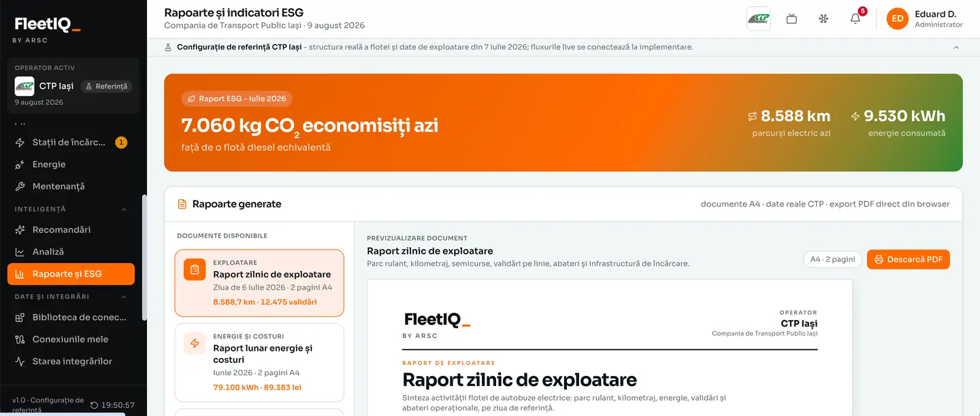Click the "Ziua de 6 iulie 2026 · 2 pagini A4" text
This screenshot has height=416, width=980.
[272, 288]
